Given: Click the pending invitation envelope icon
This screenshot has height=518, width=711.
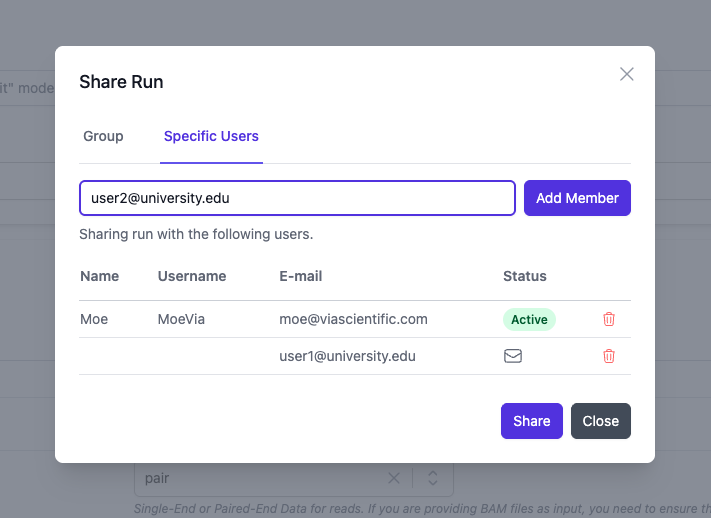Looking at the screenshot, I should (513, 356).
